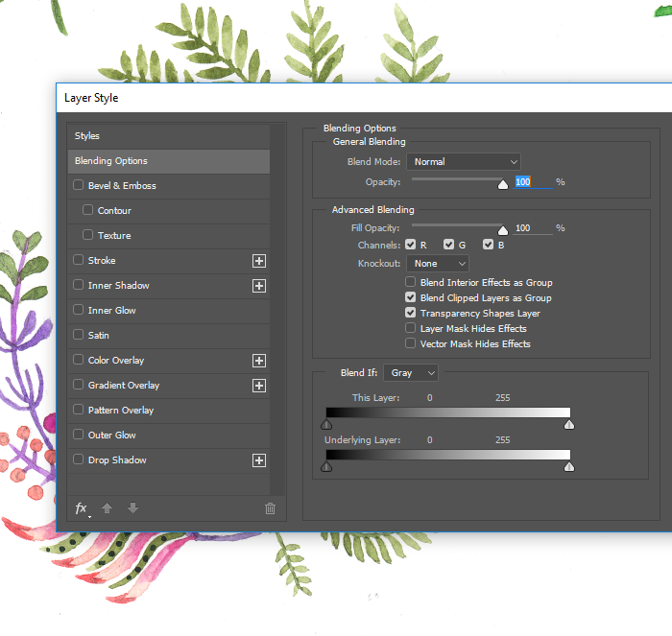Select the Outer Glow effect entry

click(112, 436)
